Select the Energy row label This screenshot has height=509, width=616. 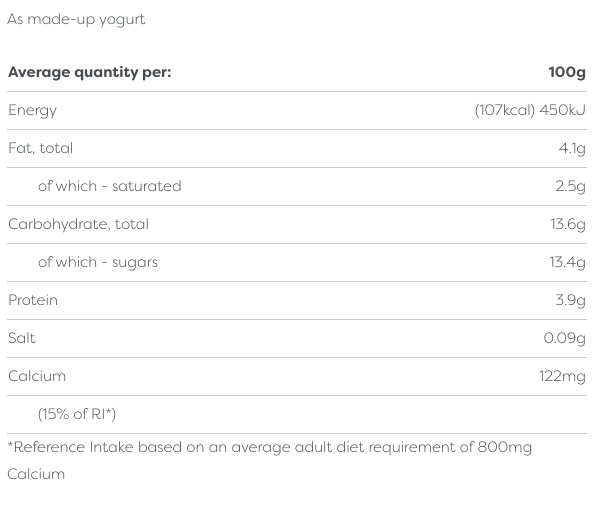tap(32, 110)
